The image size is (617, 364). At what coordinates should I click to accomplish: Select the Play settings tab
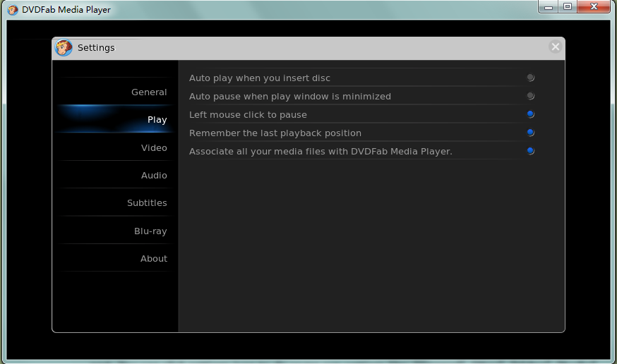tap(157, 120)
